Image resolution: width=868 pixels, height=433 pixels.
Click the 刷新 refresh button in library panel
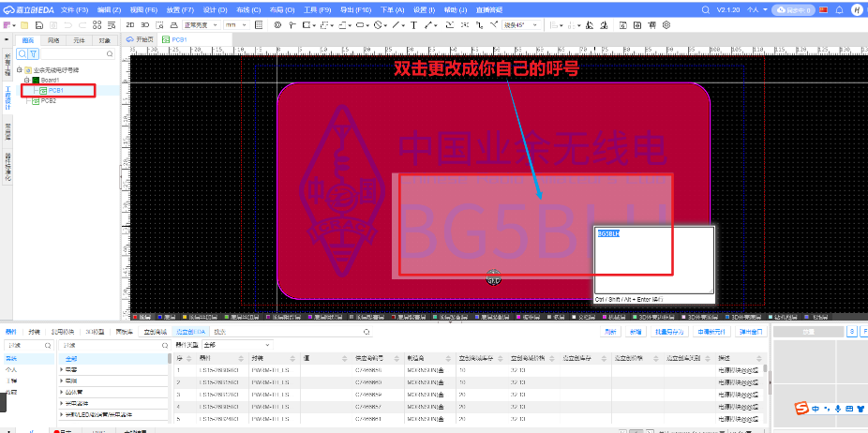click(x=610, y=332)
